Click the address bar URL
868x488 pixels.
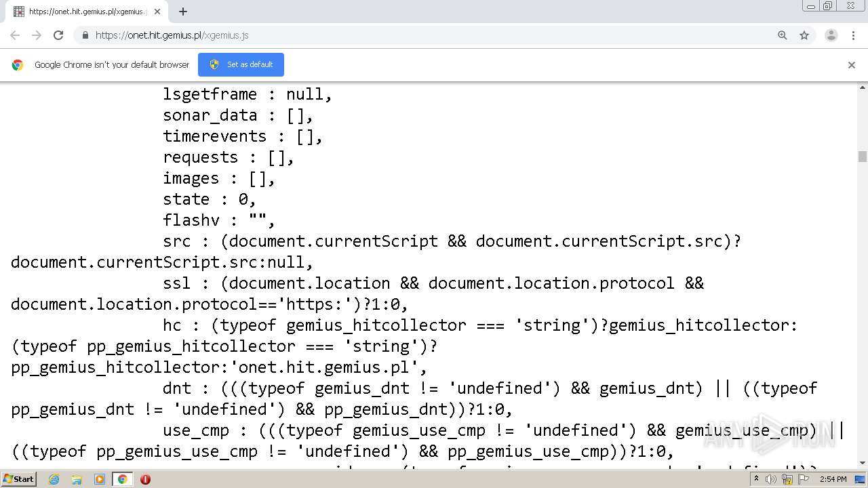click(172, 35)
